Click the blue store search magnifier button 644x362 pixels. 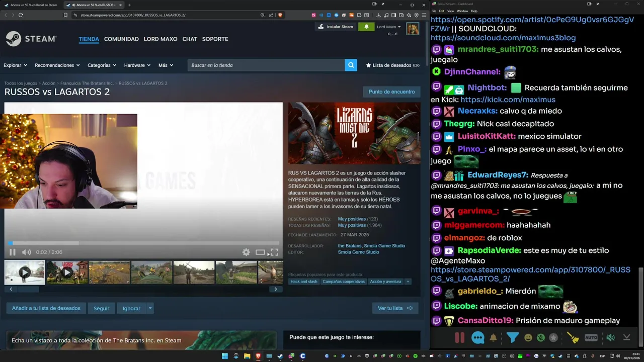pyautogui.click(x=351, y=65)
